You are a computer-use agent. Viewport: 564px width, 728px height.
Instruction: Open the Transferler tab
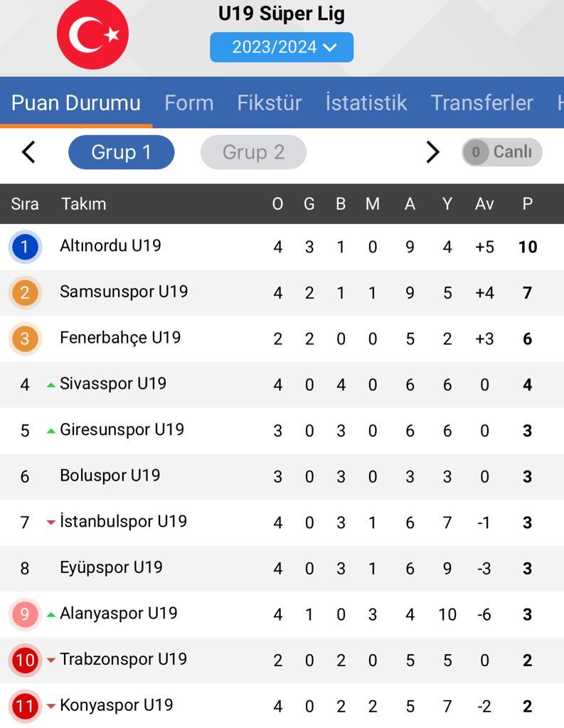click(x=481, y=102)
